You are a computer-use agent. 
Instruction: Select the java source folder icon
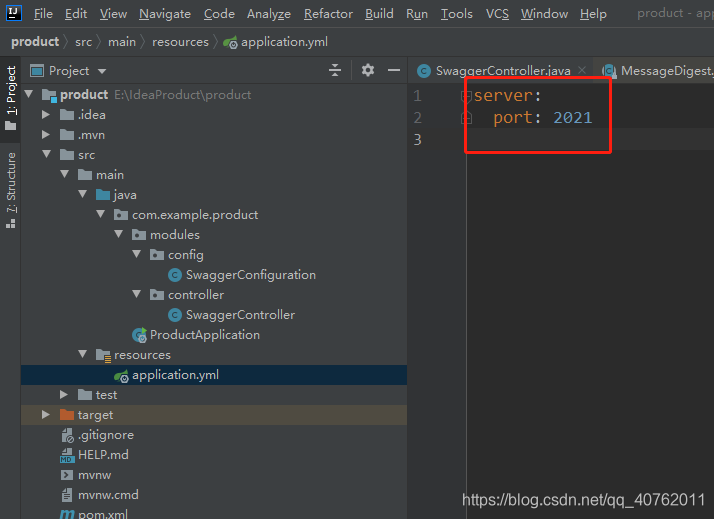pos(103,194)
